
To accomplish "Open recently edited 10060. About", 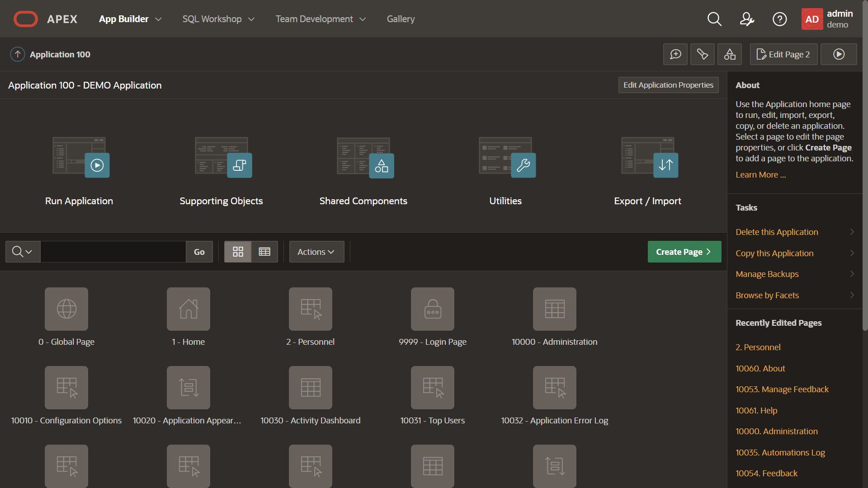I will click(760, 368).
